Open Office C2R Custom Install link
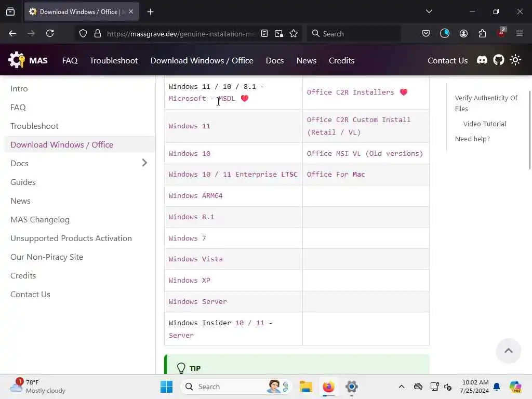The width and height of the screenshot is (532, 399). coord(358,126)
